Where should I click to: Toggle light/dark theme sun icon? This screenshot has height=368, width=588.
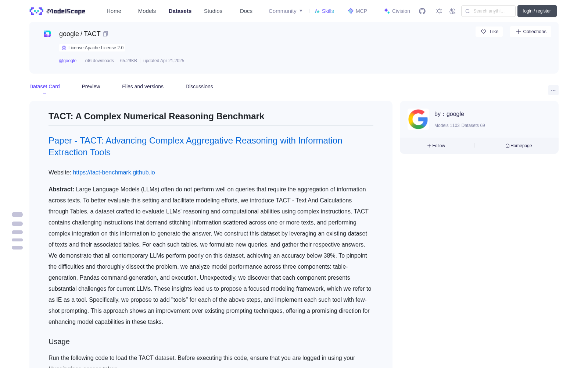439,11
